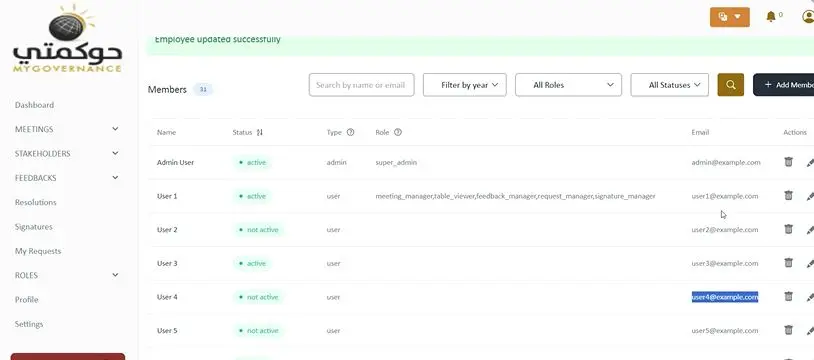Screen dimensions: 814x360
Task: Open notifications via the bell icon
Action: pyautogui.click(x=771, y=17)
